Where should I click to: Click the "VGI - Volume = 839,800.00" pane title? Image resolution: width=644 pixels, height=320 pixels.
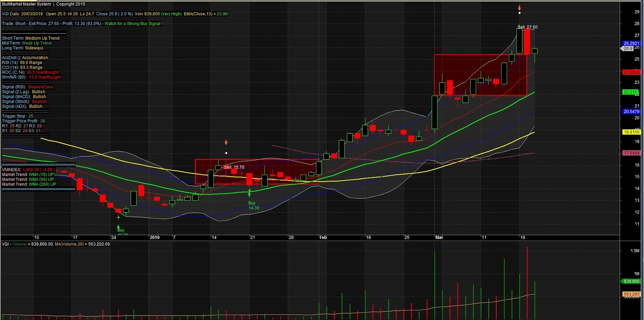[27, 244]
